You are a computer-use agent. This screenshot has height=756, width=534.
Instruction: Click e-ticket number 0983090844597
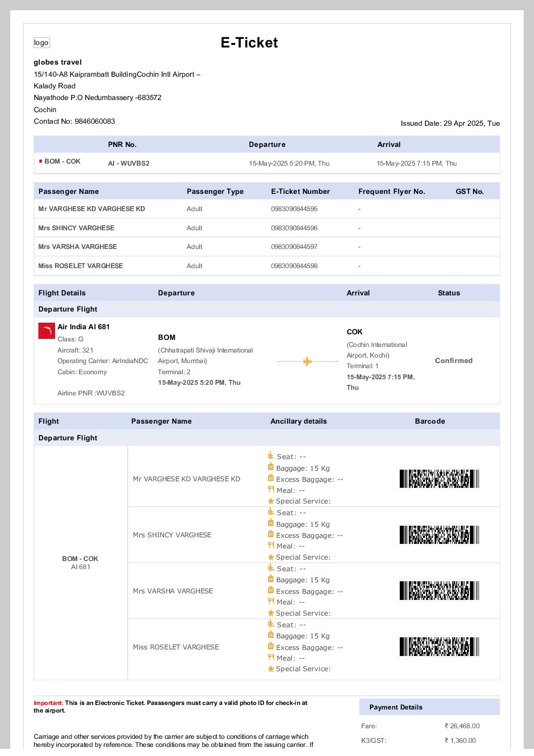pos(294,246)
